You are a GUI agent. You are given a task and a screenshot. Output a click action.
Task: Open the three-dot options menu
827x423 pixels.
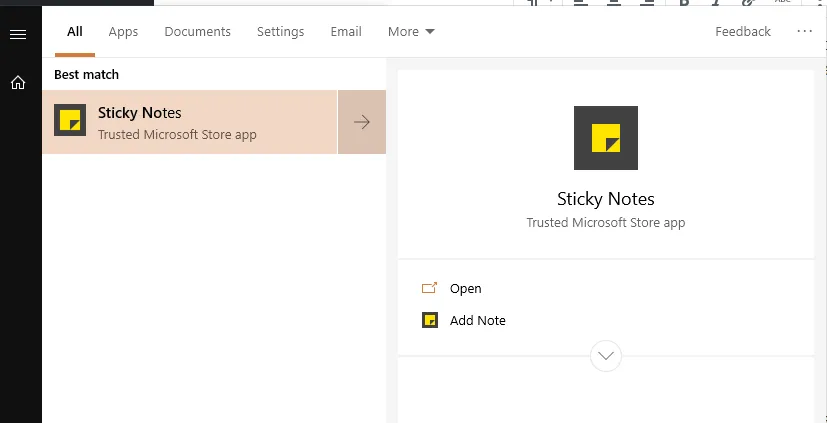point(805,32)
